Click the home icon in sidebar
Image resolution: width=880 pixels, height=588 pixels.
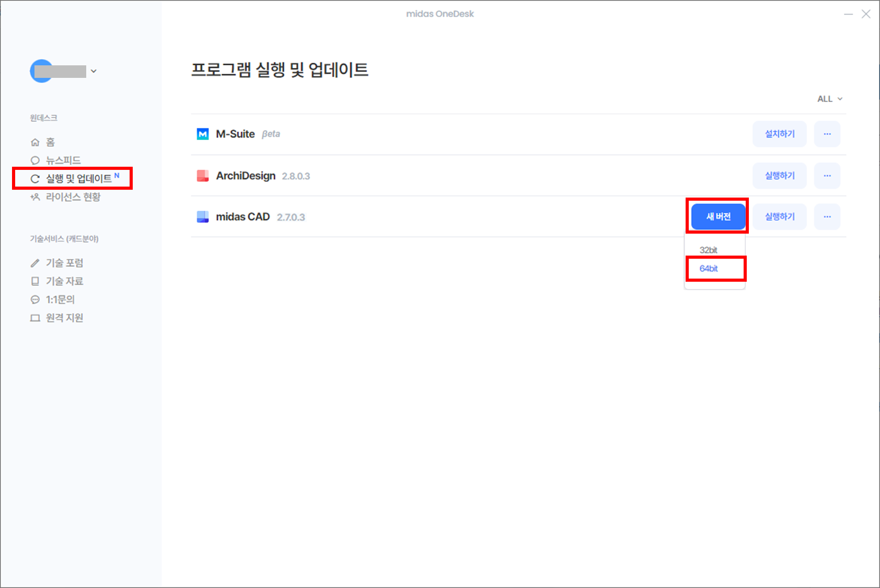(x=35, y=142)
